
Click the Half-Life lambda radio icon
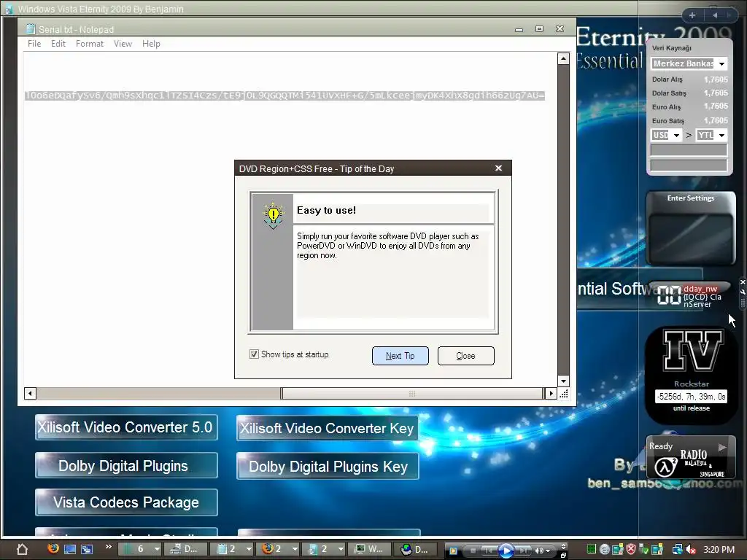coord(665,467)
